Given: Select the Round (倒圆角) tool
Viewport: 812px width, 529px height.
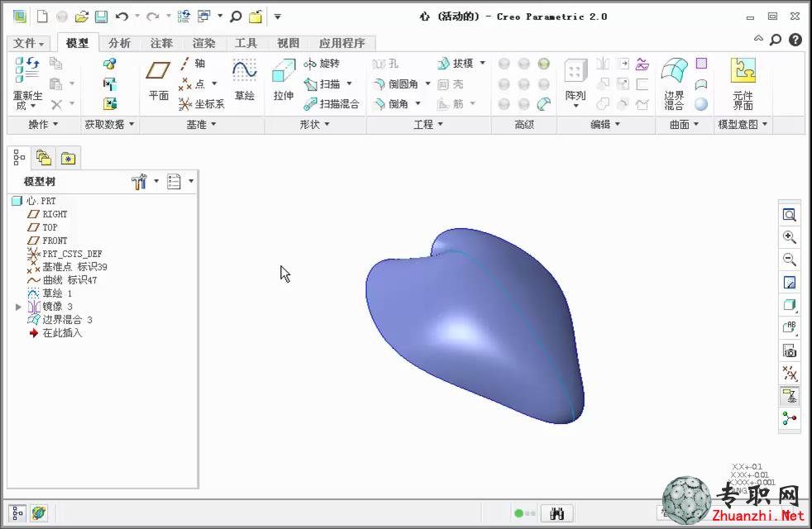Looking at the screenshot, I should [395, 83].
